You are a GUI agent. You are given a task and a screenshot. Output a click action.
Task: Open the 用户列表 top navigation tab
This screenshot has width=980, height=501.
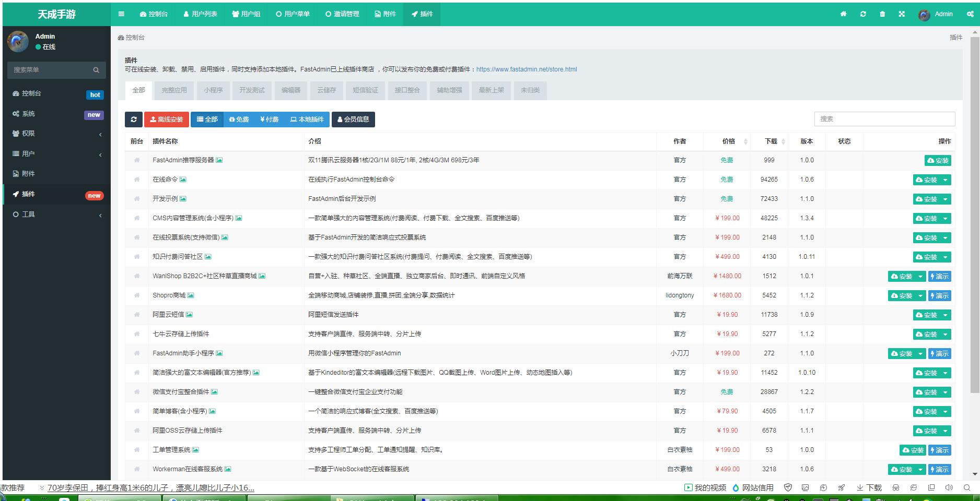pyautogui.click(x=200, y=14)
